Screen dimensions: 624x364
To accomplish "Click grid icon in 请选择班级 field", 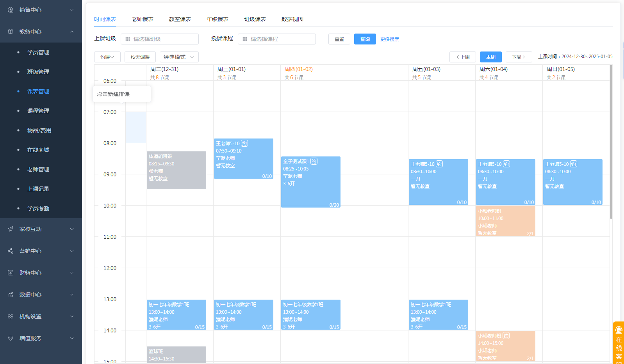I will (128, 39).
